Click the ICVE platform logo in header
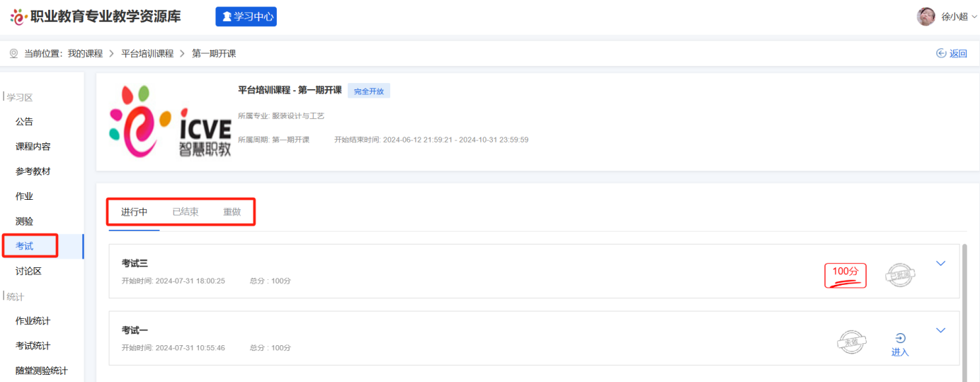980x382 pixels. click(x=18, y=16)
